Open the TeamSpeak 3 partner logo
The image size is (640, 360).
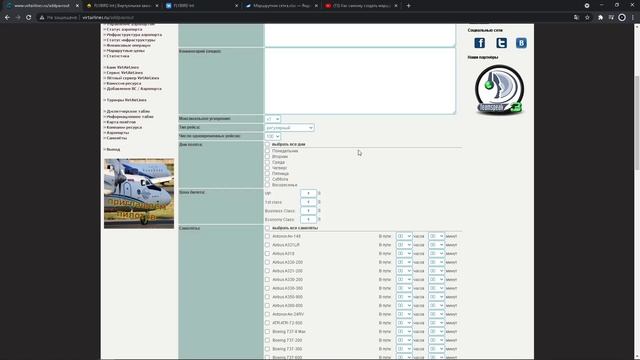(x=499, y=90)
